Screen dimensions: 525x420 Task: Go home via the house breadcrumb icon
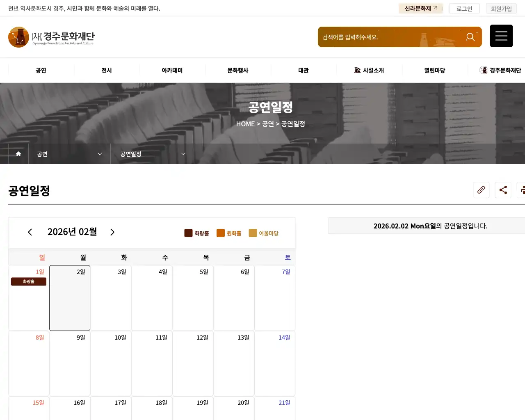pos(18,154)
